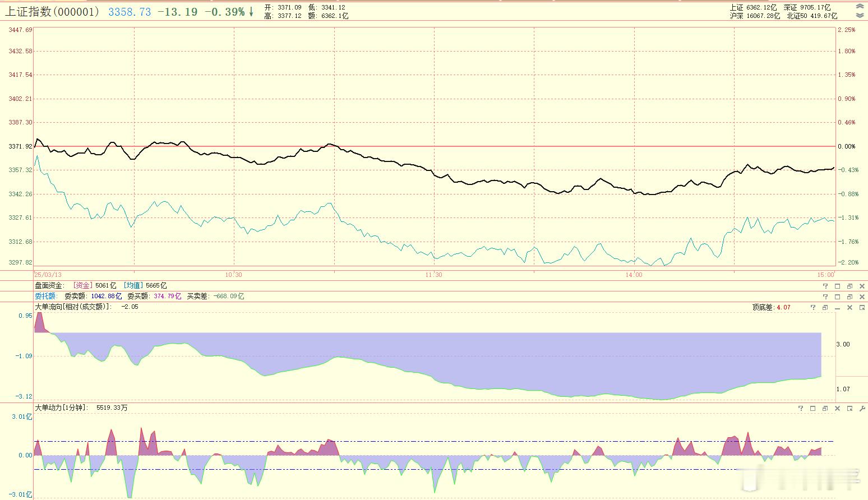868x500 pixels.
Task: Click the green down arrow indicator
Action: pyautogui.click(x=251, y=12)
